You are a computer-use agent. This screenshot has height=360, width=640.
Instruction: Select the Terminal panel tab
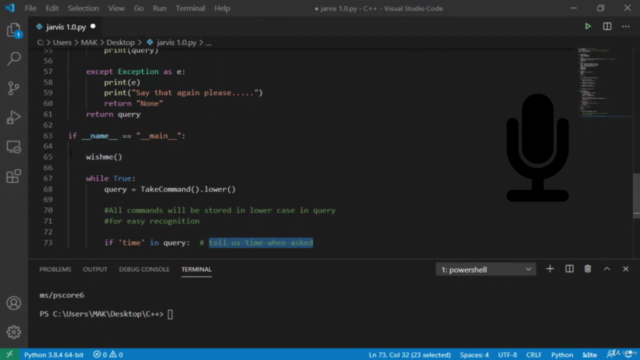tap(196, 269)
